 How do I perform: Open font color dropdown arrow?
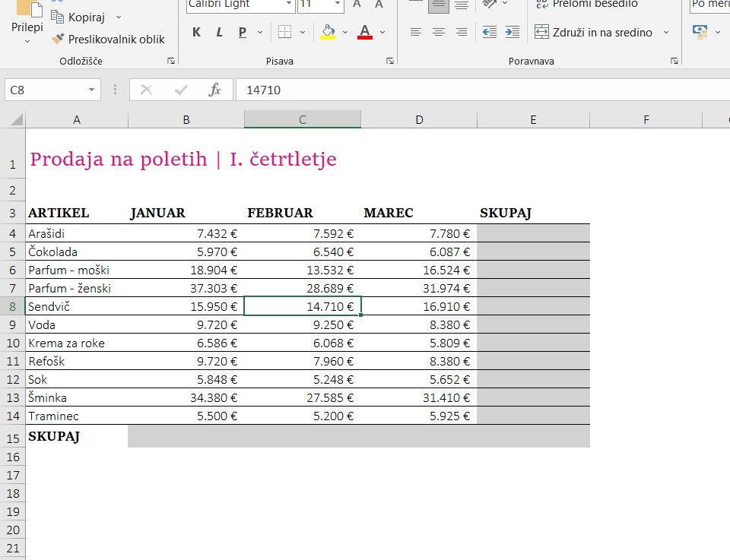click(x=382, y=32)
